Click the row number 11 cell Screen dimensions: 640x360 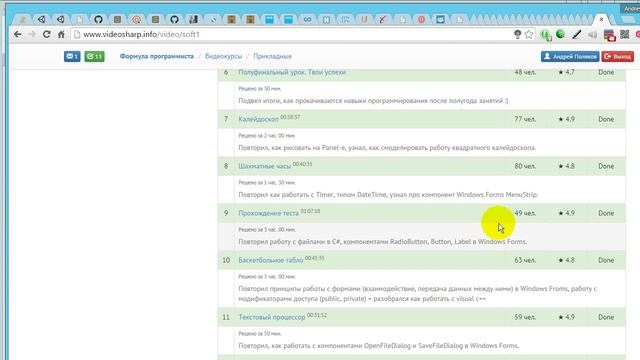click(x=226, y=317)
